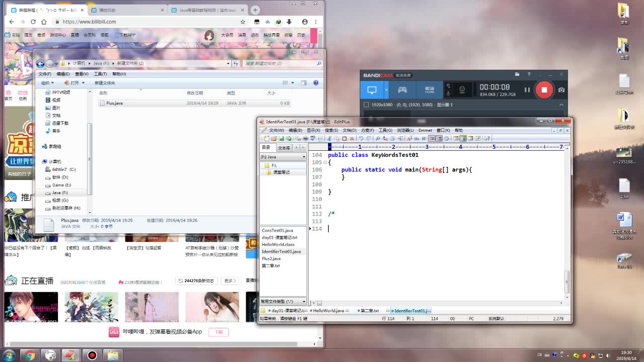The image size is (644, 362).
Task: Open Emmet menu in EditPlus
Action: click(x=425, y=130)
